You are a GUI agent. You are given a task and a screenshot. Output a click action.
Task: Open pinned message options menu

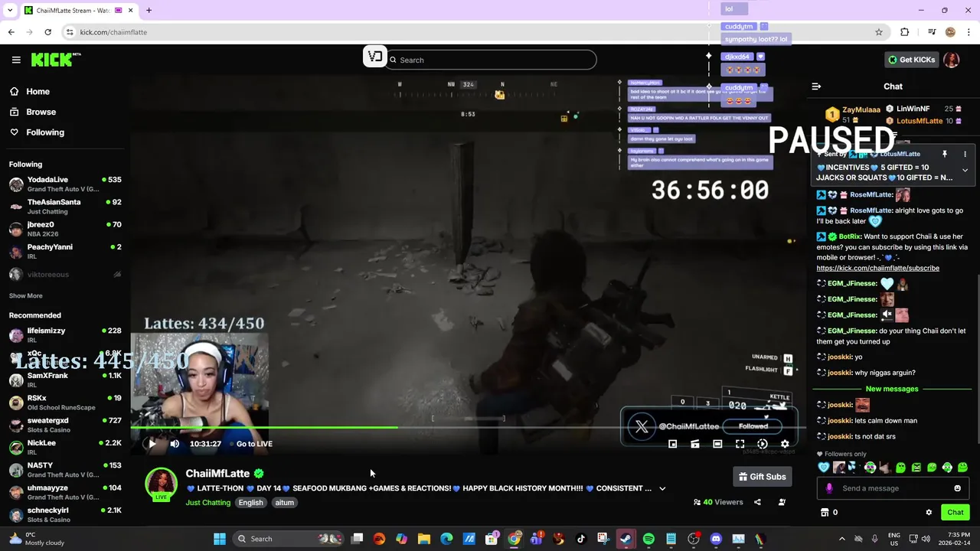965,155
